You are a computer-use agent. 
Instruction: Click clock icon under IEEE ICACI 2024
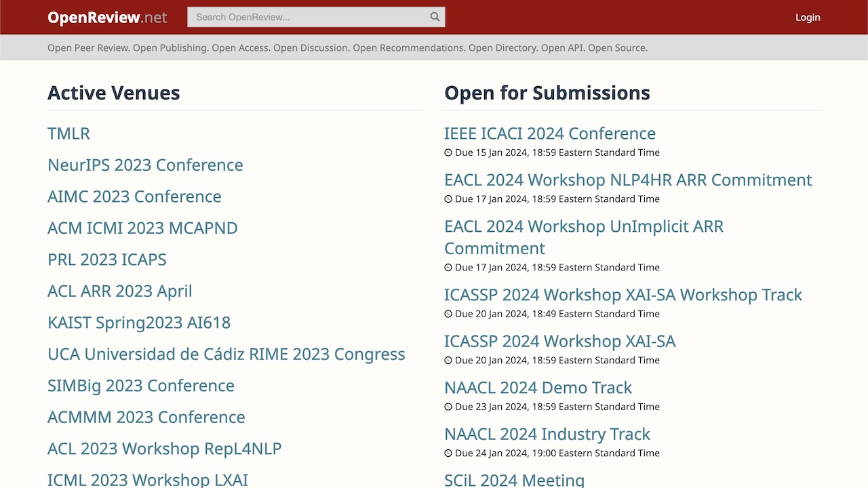pyautogui.click(x=448, y=152)
